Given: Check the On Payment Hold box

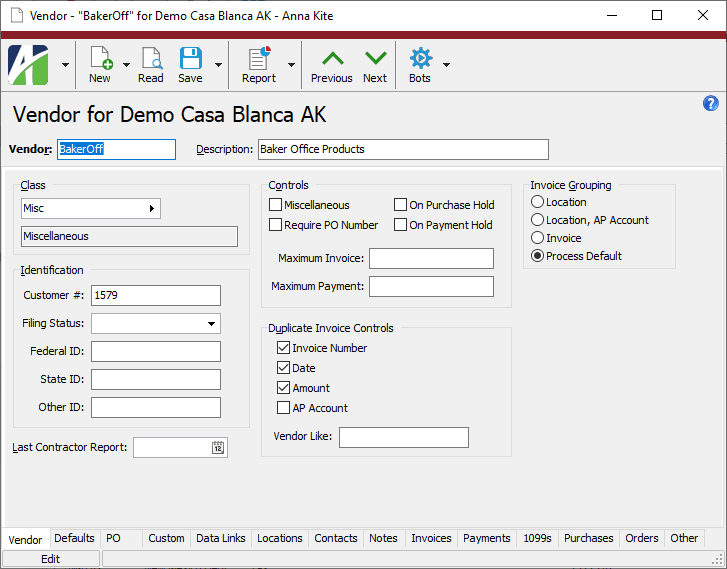Looking at the screenshot, I should click(401, 225).
